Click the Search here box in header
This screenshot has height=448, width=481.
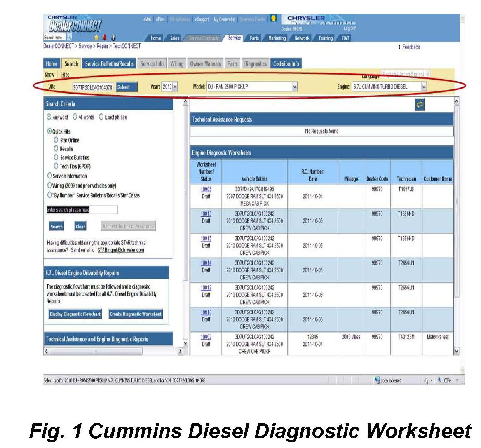(54, 37)
